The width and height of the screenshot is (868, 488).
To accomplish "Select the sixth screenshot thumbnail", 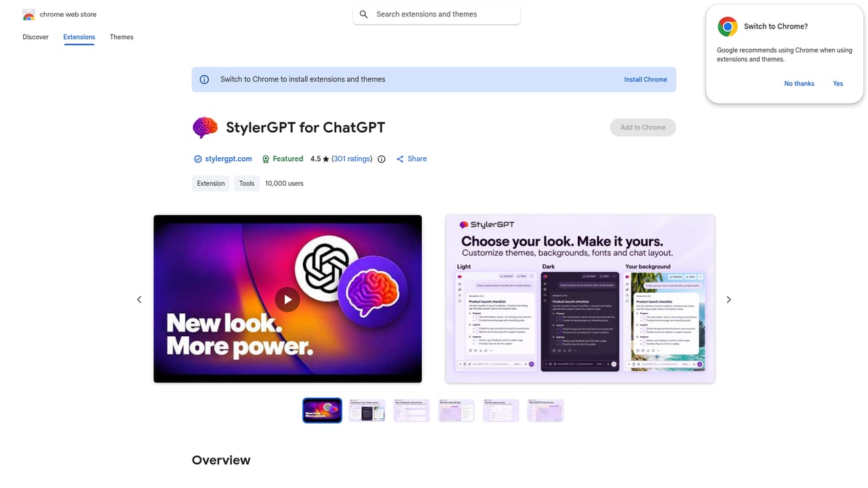I will [x=546, y=411].
